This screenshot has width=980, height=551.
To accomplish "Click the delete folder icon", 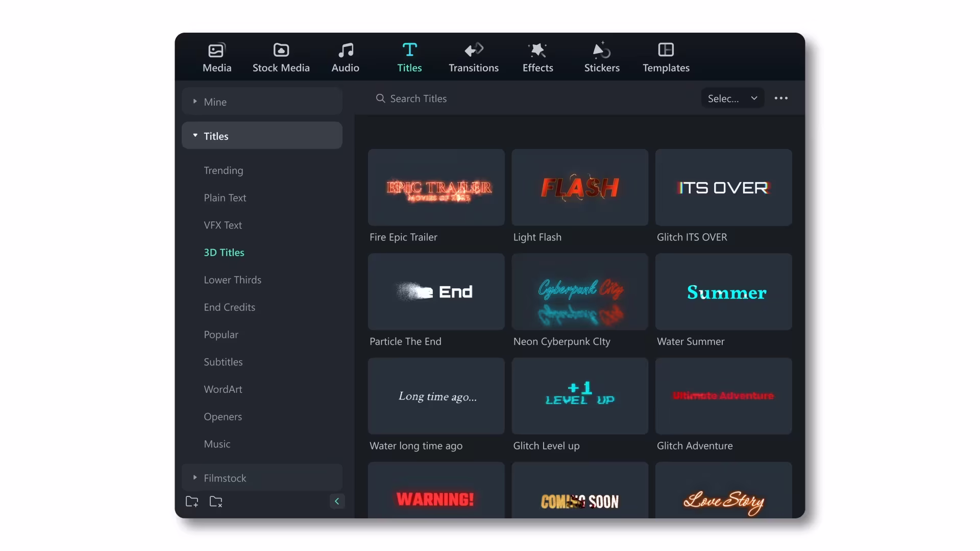I will click(216, 502).
